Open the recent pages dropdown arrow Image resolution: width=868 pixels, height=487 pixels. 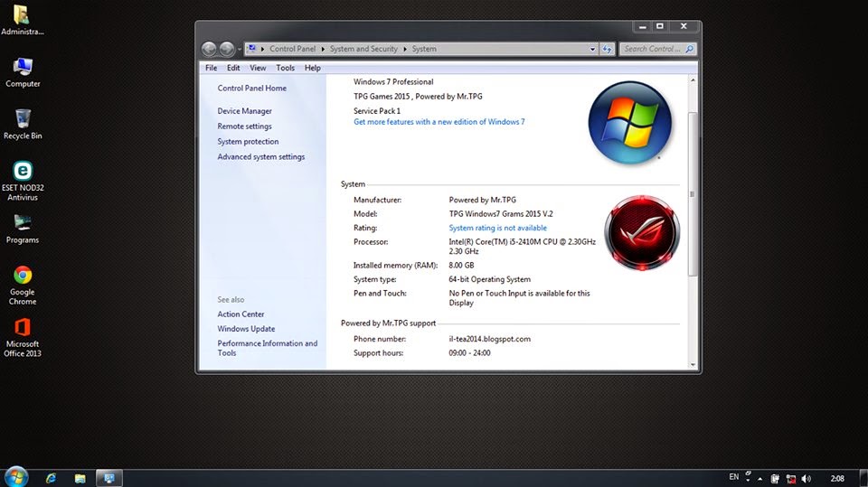(x=239, y=50)
